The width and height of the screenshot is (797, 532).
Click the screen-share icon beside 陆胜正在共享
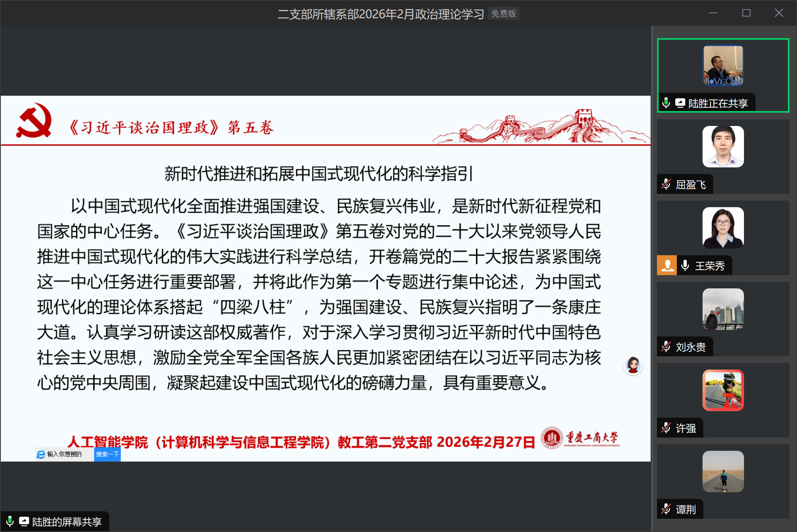click(x=680, y=103)
